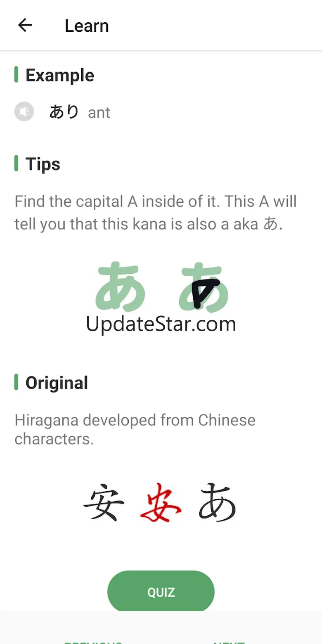Go to the PREVIOUS kana
This screenshot has height=644, width=322.
93,641
